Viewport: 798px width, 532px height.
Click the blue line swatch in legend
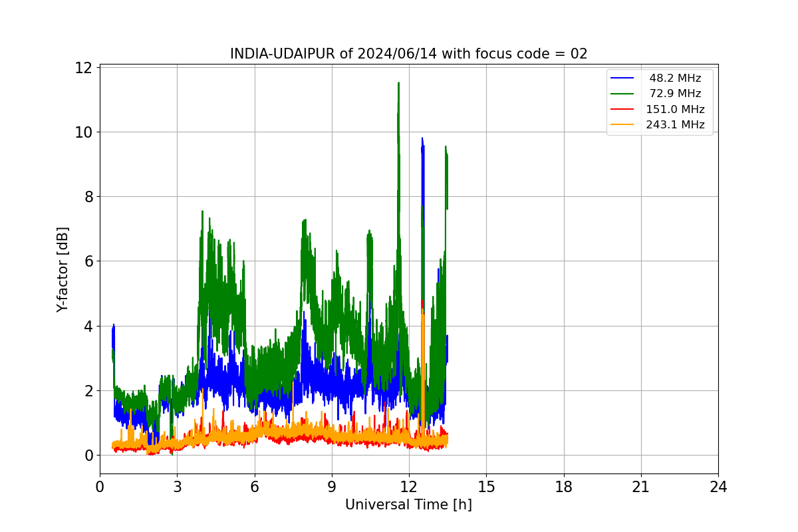pos(622,78)
